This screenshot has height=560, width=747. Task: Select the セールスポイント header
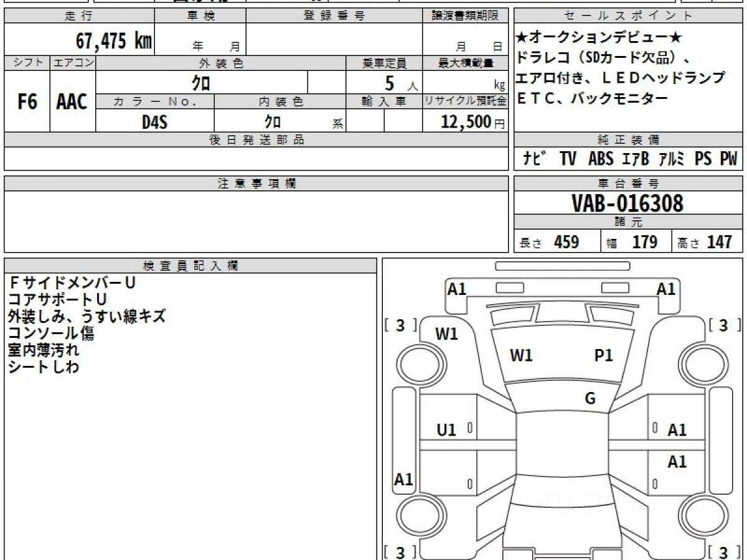pos(628,16)
